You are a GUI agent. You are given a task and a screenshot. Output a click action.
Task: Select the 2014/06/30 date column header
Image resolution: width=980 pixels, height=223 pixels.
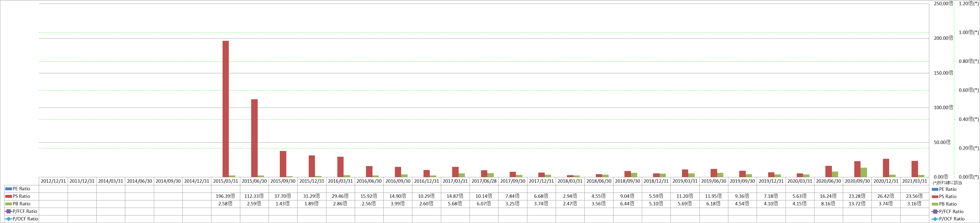pos(140,181)
